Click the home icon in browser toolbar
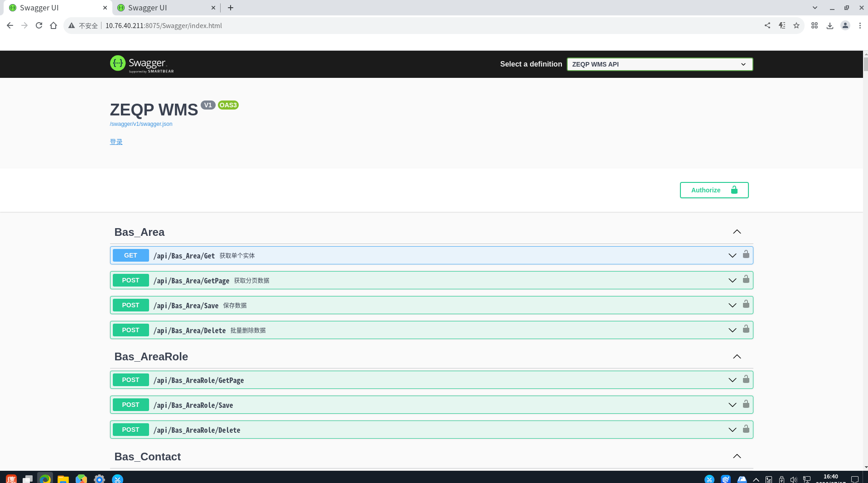The image size is (868, 483). coord(53,25)
